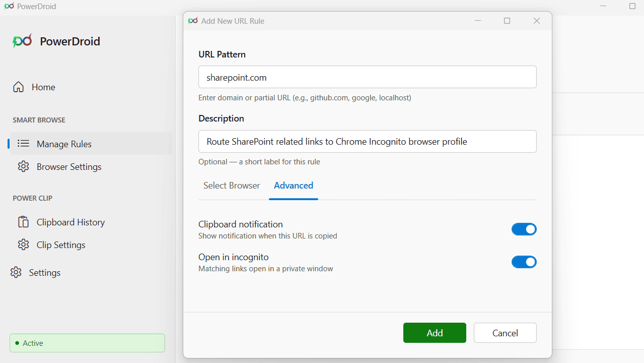644x363 pixels.
Task: Click 'Optional — a short label' hint text
Action: coord(259,162)
